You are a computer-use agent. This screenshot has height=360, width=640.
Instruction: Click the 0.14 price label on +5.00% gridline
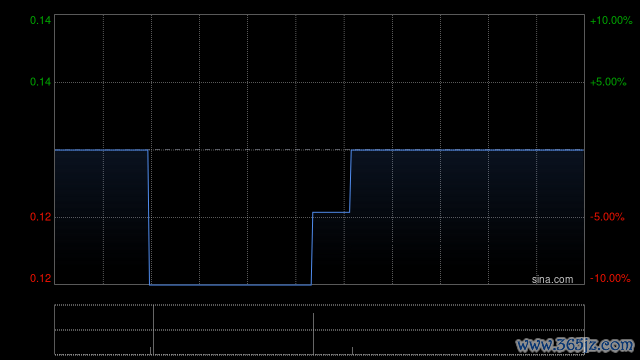(x=40, y=82)
